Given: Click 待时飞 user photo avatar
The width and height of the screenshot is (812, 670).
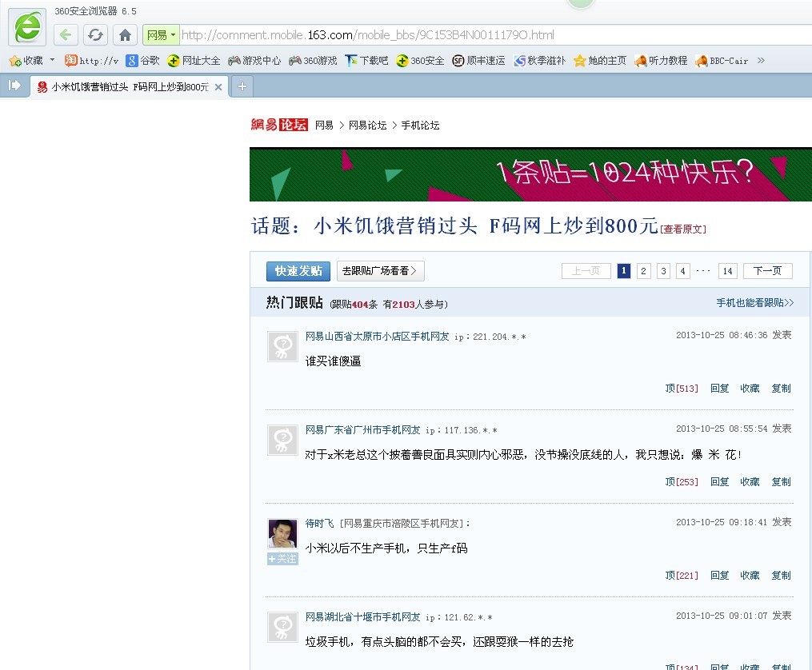Looking at the screenshot, I should [x=282, y=533].
